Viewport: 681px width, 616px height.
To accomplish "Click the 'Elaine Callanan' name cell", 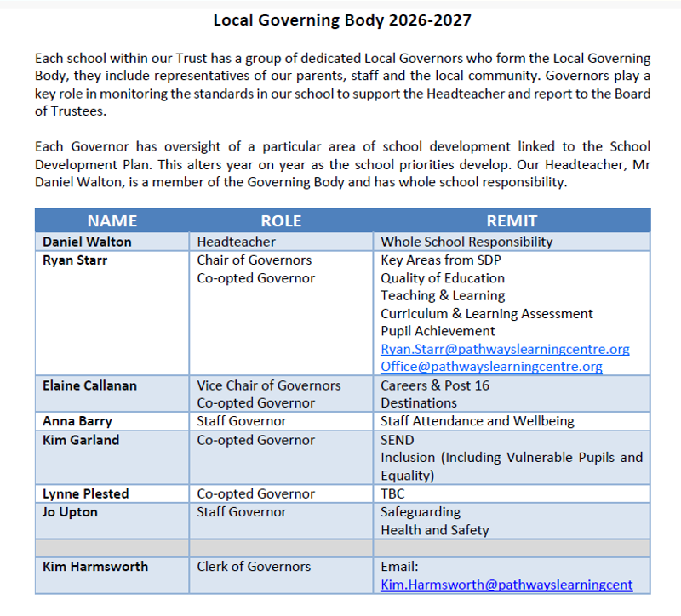I will coord(112,394).
